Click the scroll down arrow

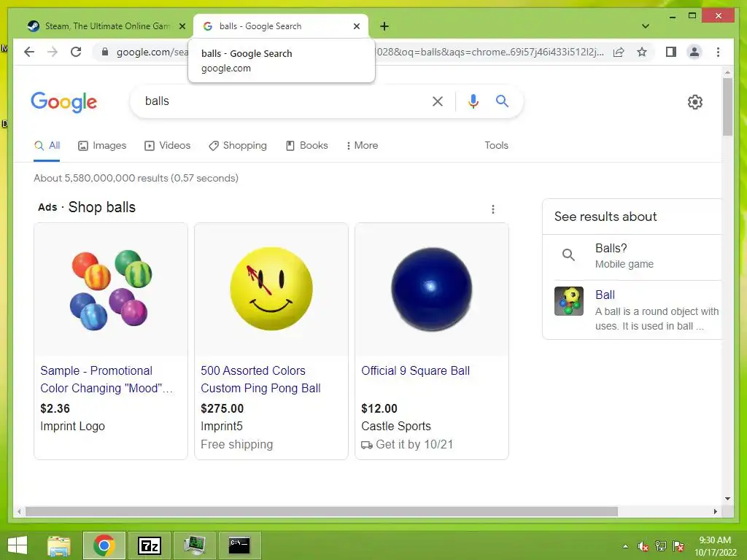727,499
